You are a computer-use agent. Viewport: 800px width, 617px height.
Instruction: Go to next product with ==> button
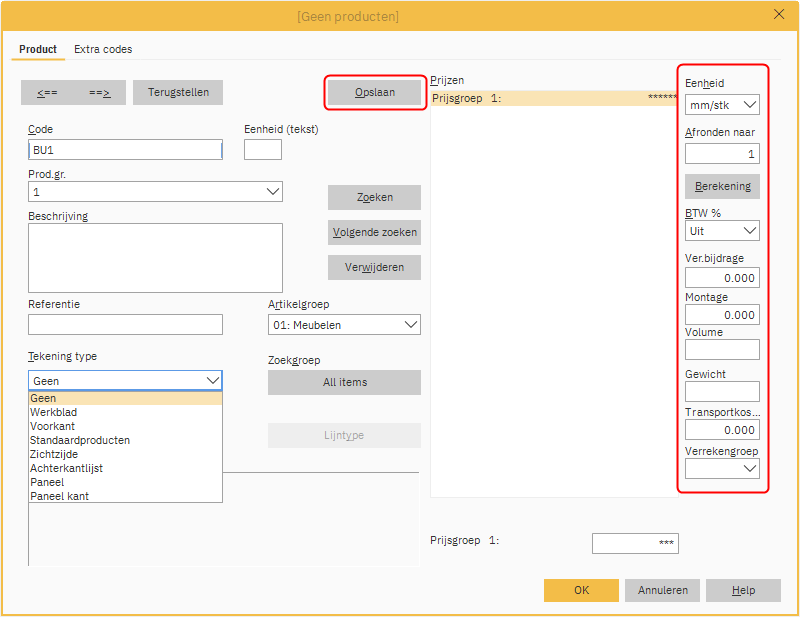(x=99, y=92)
